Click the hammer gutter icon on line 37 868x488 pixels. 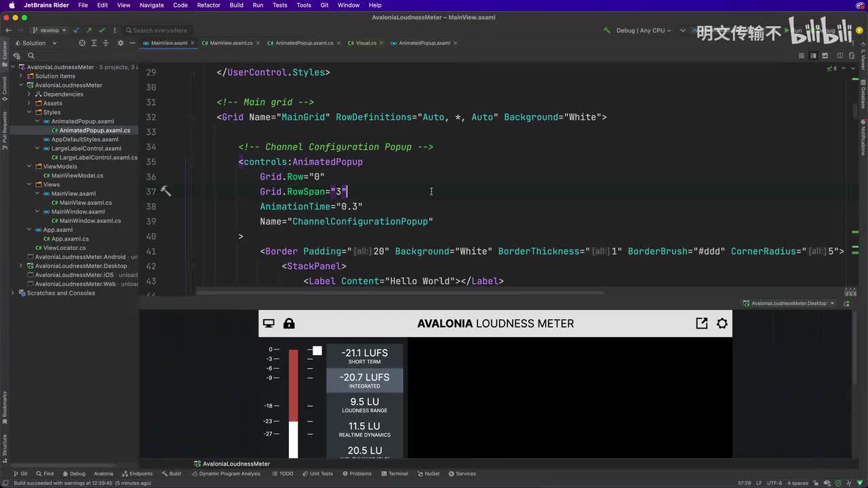point(165,191)
